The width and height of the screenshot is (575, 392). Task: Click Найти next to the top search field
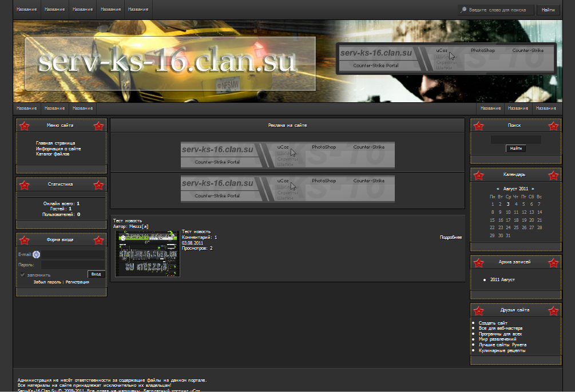click(x=548, y=10)
